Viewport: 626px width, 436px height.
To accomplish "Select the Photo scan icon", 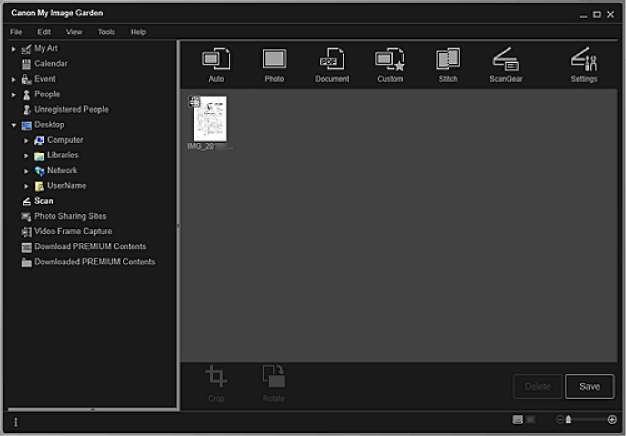I will point(274,61).
